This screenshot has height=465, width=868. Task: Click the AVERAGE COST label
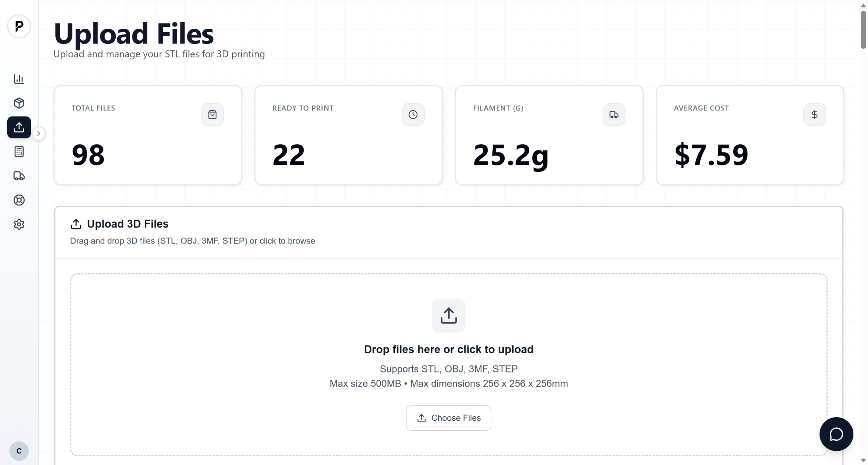(701, 108)
